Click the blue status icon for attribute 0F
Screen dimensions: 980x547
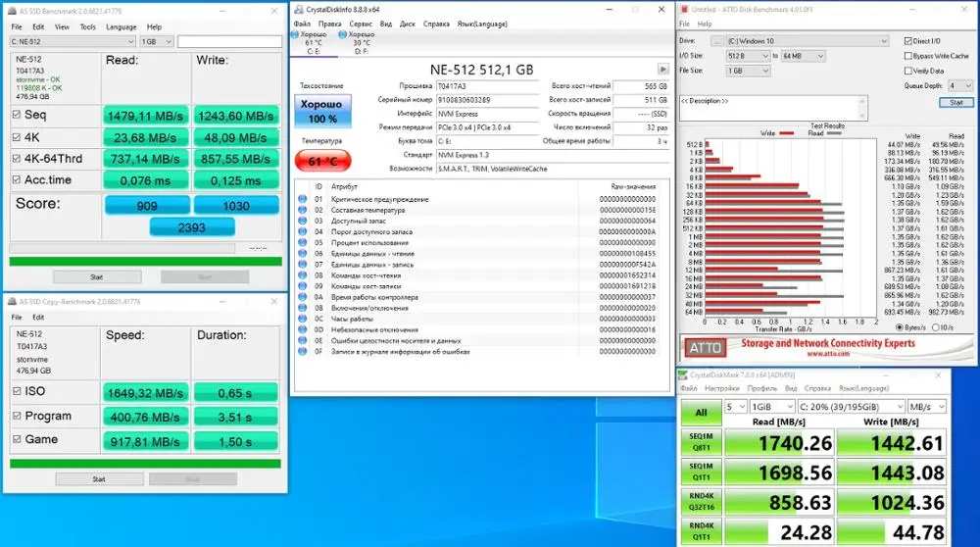[x=303, y=351]
